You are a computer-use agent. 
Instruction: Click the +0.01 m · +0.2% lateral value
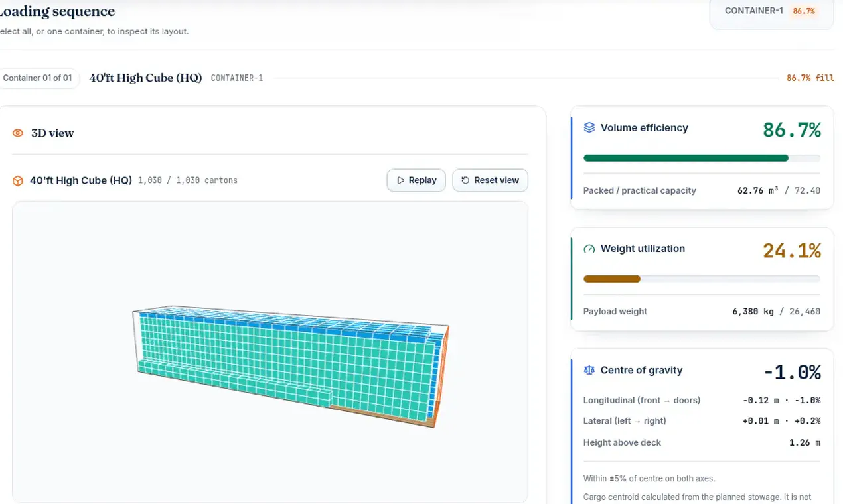click(781, 421)
